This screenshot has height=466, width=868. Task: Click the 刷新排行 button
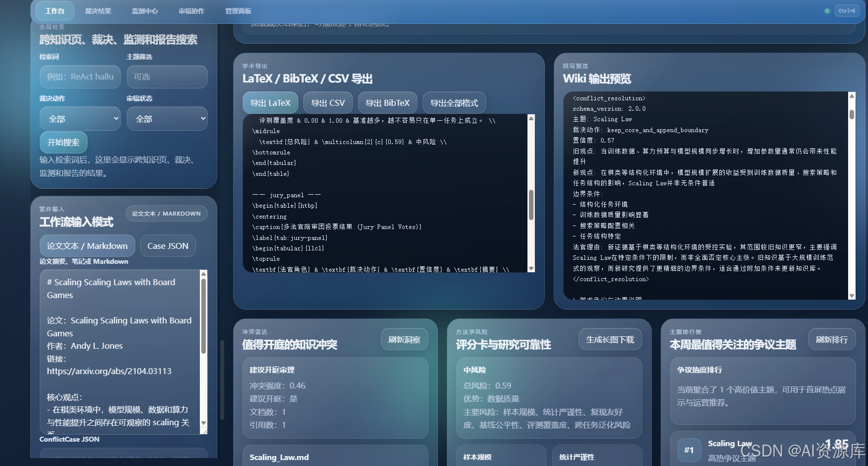pyautogui.click(x=832, y=340)
